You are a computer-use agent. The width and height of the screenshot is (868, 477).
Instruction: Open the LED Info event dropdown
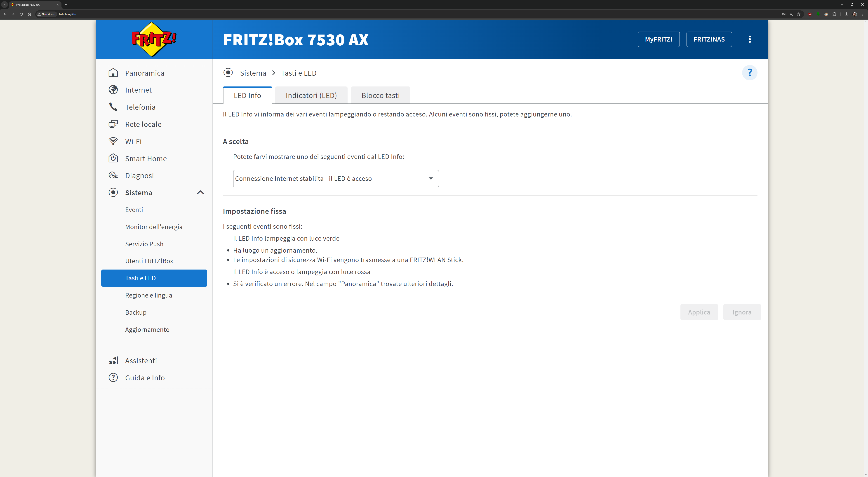tap(336, 178)
